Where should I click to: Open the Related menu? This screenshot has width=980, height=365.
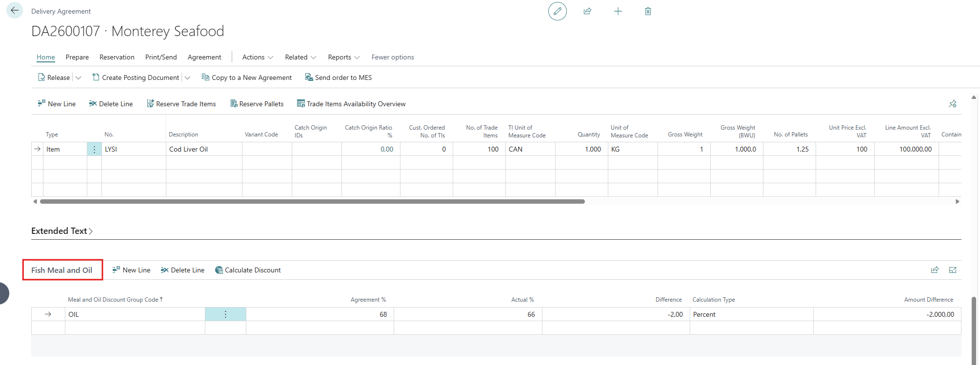pos(300,57)
